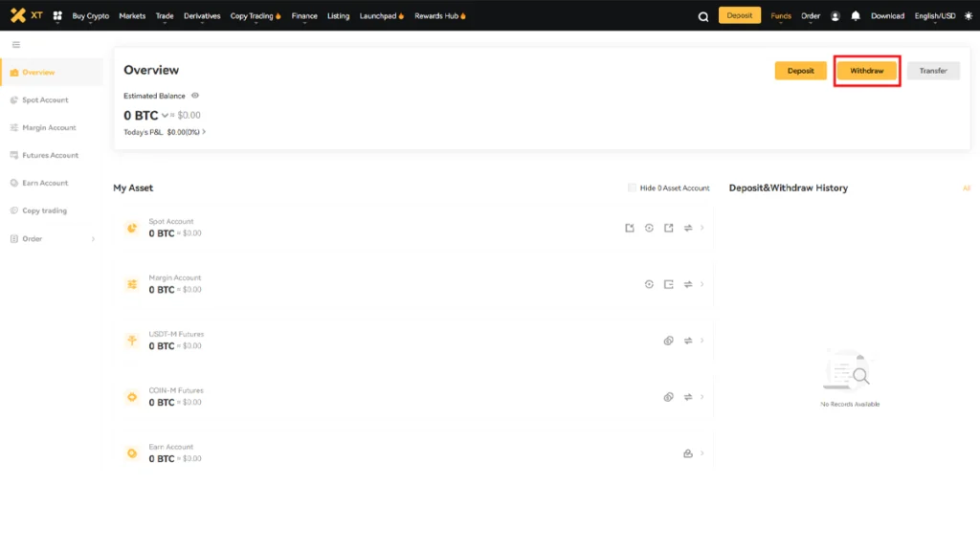Select Futures Account in the sidebar
This screenshot has width=980, height=551.
click(x=52, y=155)
